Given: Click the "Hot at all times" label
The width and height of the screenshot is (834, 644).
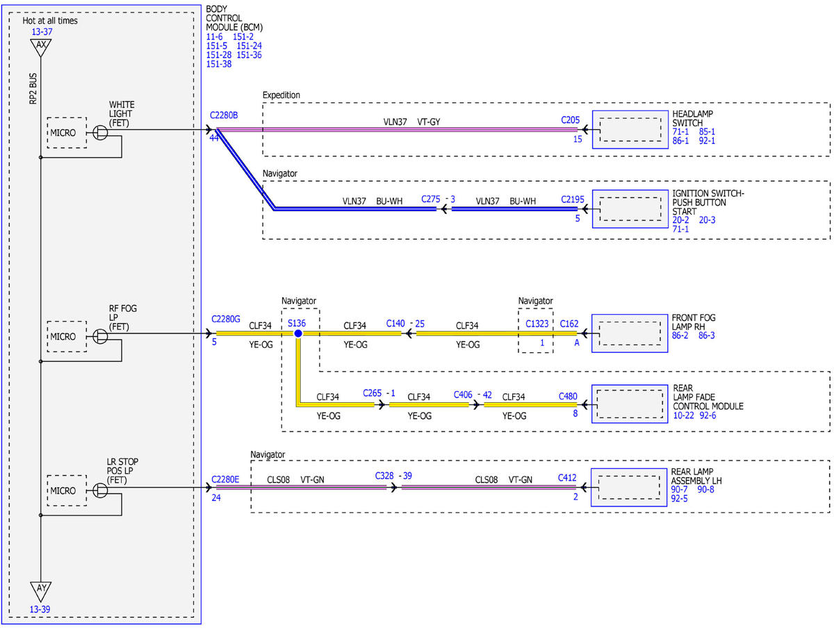Looking at the screenshot, I should [50, 21].
